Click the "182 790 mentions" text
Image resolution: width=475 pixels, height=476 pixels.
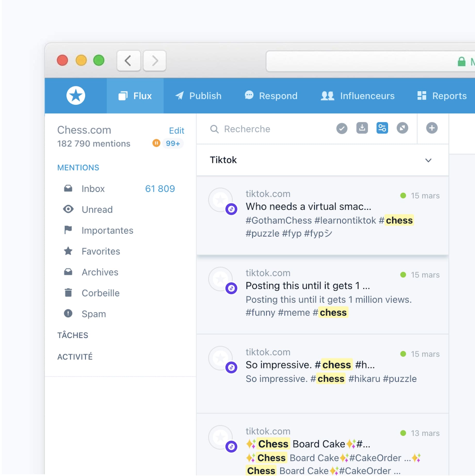point(94,144)
